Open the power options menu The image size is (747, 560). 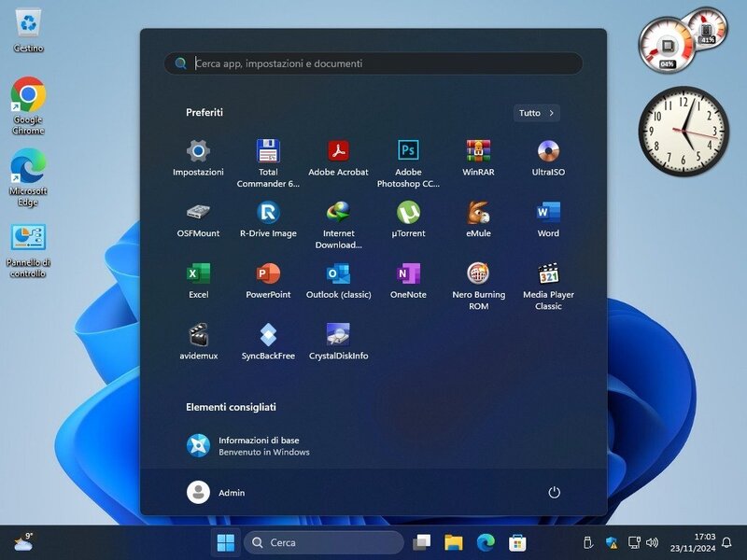(x=554, y=492)
